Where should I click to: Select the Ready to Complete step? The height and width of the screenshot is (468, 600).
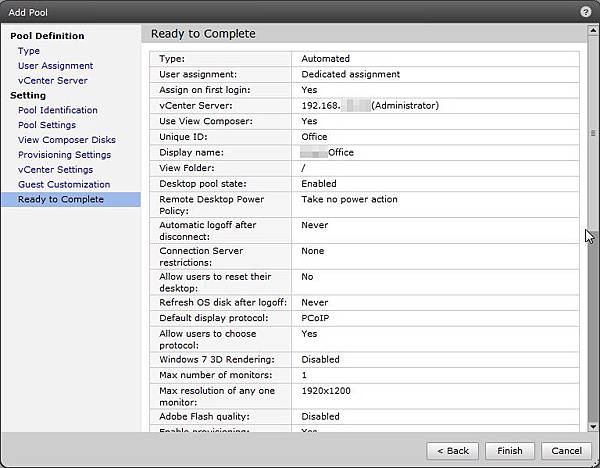71,199
